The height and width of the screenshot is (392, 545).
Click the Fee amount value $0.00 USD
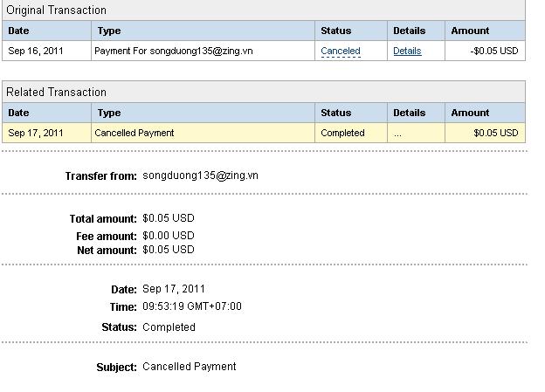[169, 236]
